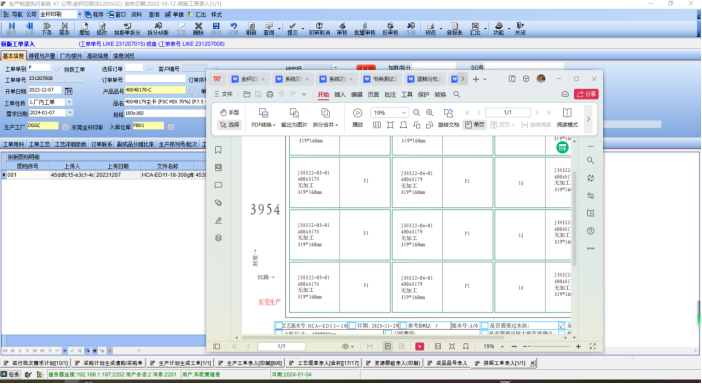Click the print icon in PDF viewer

click(x=270, y=94)
